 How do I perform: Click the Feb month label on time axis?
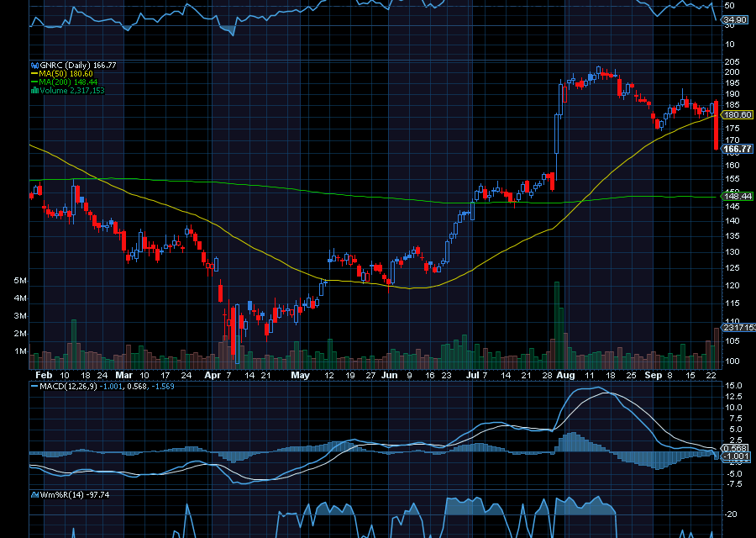[x=44, y=376]
